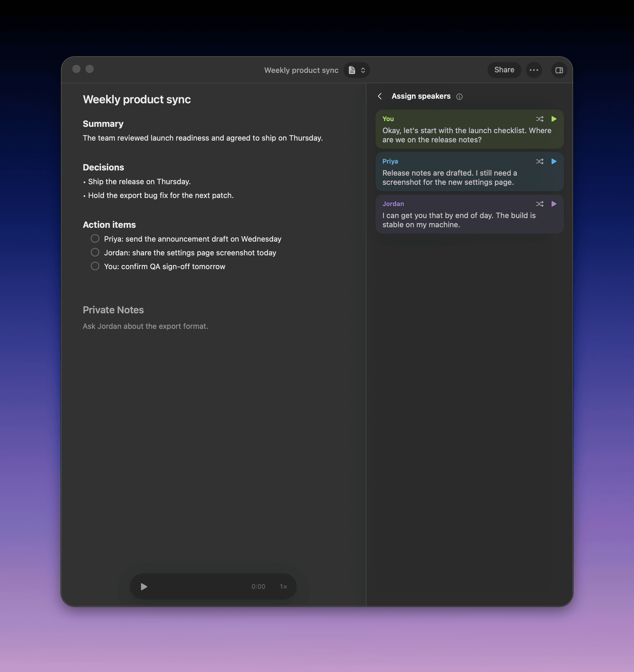
Task: Click the Assign speakers panel title
Action: [x=421, y=96]
